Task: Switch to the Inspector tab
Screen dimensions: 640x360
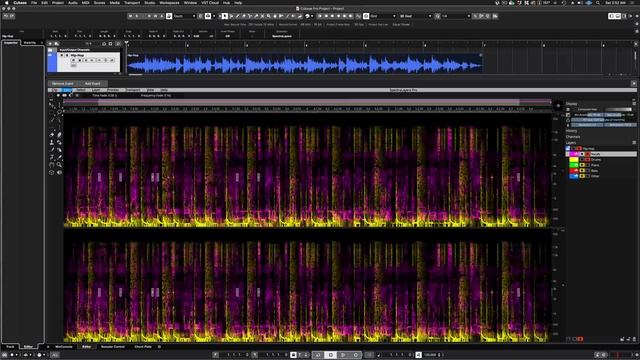Action: (x=11, y=42)
